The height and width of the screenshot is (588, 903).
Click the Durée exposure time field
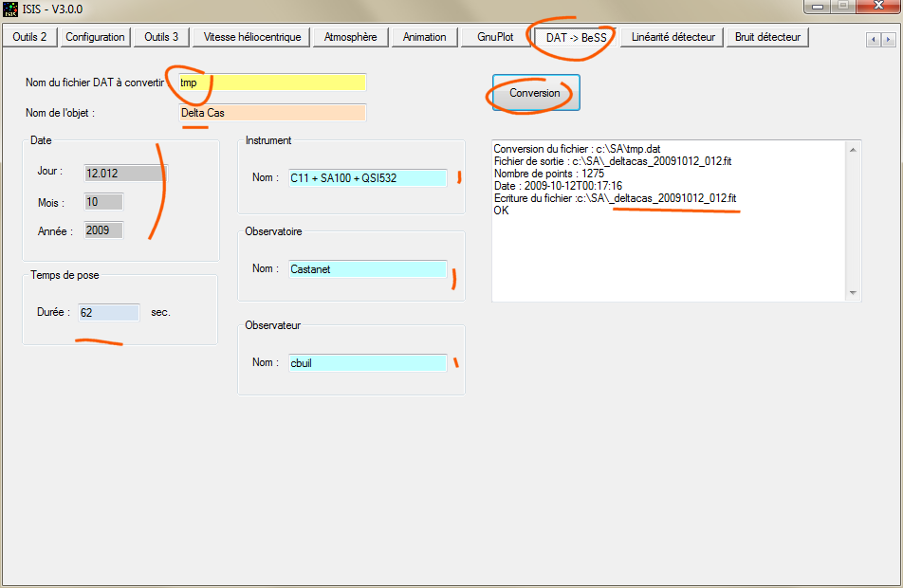tap(109, 312)
